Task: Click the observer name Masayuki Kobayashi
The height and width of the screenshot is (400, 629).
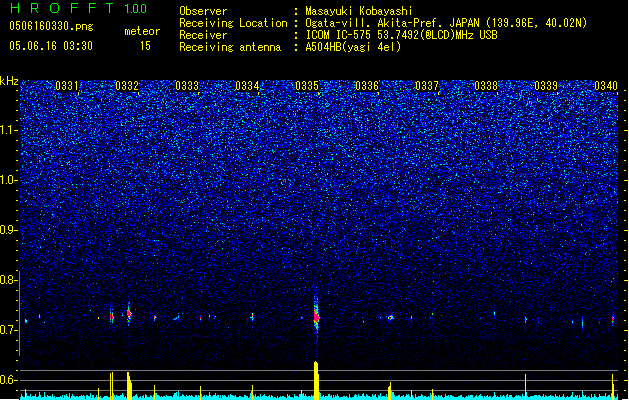Action: (x=359, y=11)
